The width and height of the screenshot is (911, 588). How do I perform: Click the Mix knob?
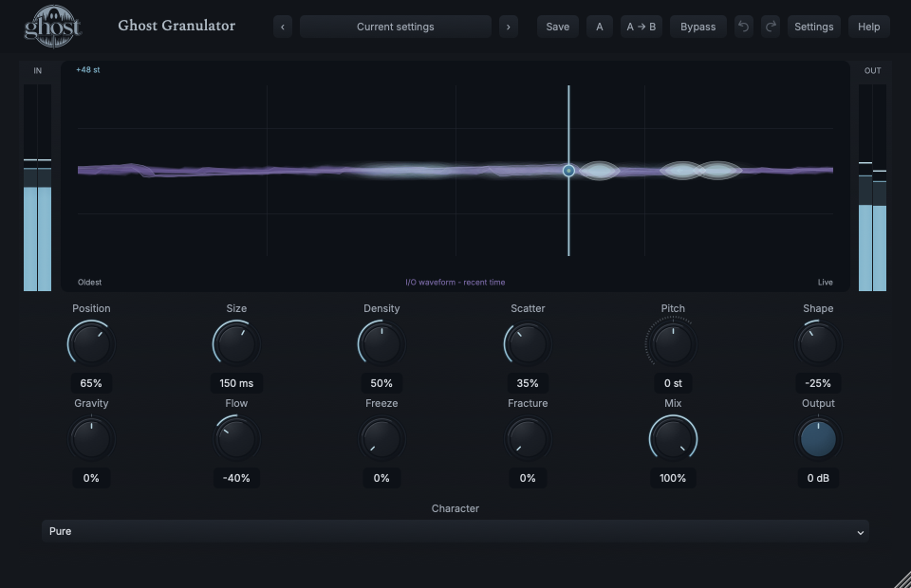click(x=673, y=439)
